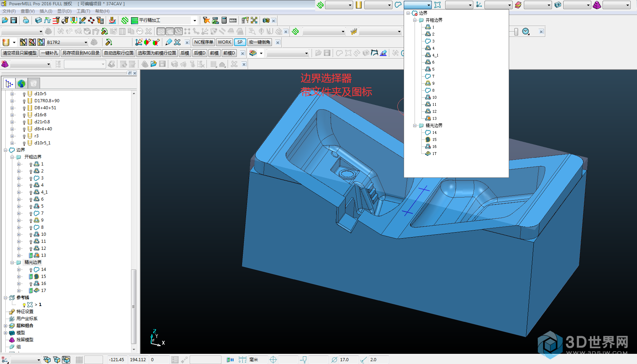This screenshot has height=364, width=637.
Task: Toggle lightbulb for pattern 1 under 参考线
Action: (24, 305)
